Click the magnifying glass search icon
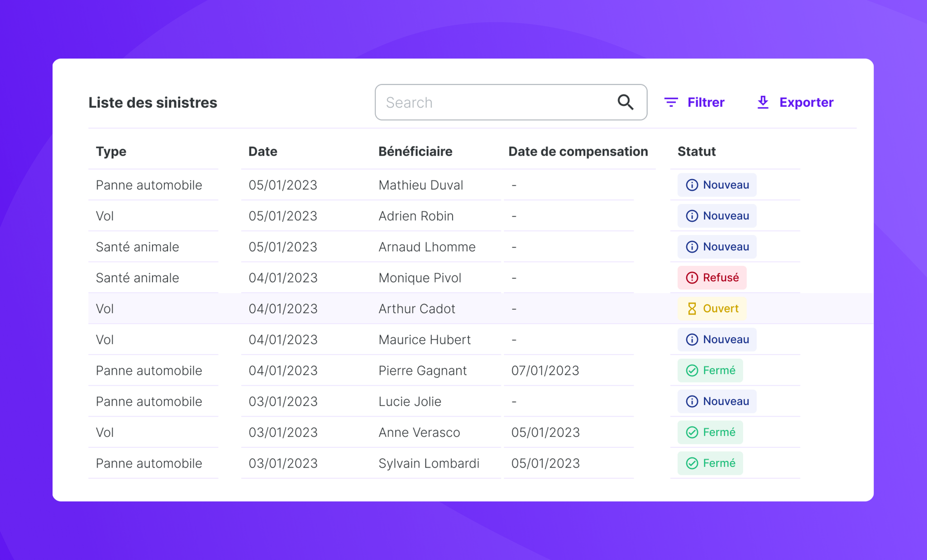927x560 pixels. coord(625,102)
